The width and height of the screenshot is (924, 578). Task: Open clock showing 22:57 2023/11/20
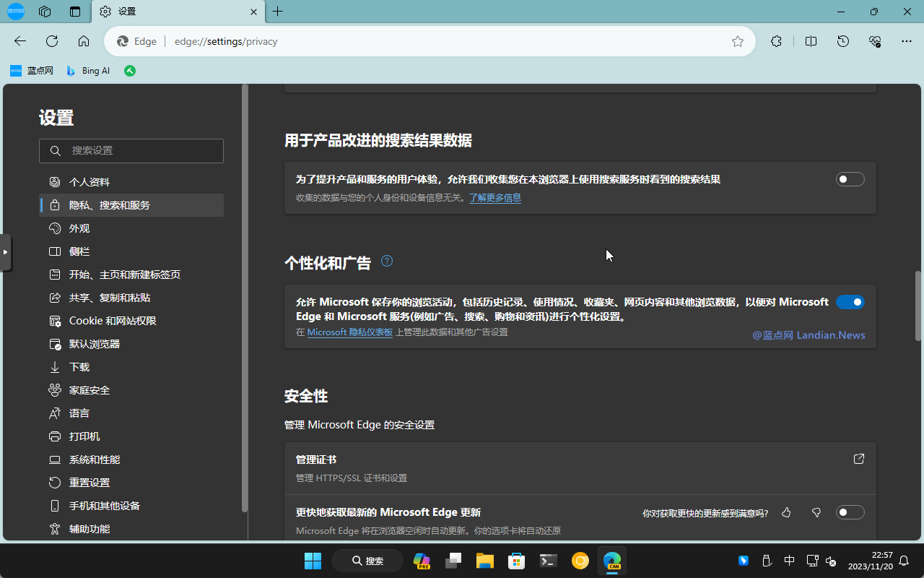(x=871, y=561)
